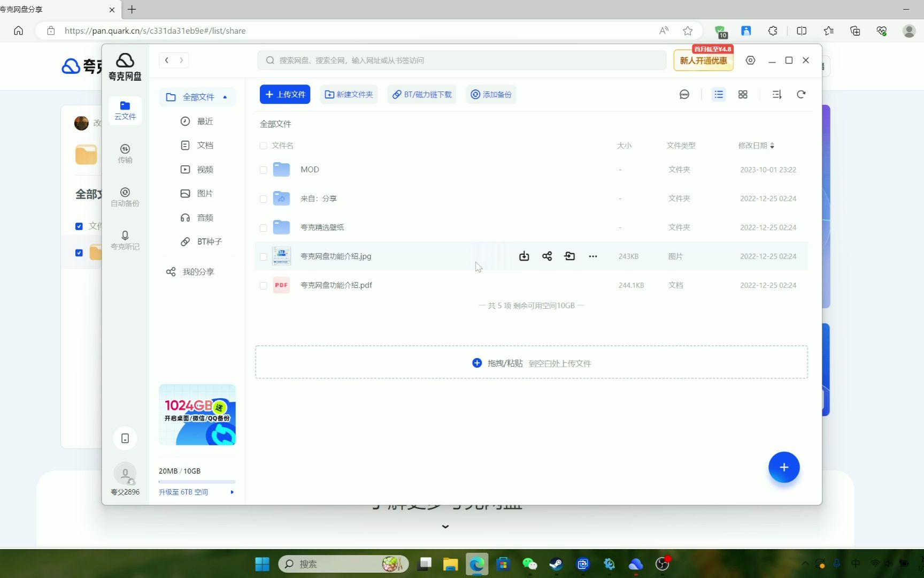Sort by 修改日期 column arrow
Screen dimensions: 924x578
[772, 146]
